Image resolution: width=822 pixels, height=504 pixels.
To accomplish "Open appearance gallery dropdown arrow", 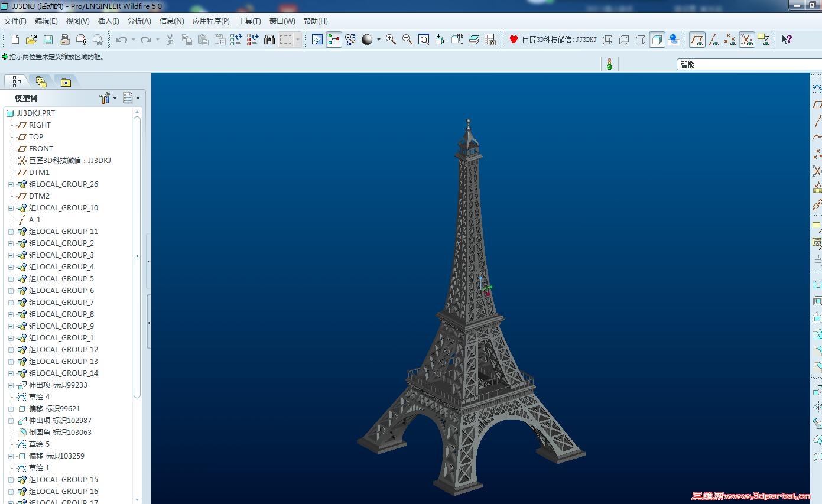I will (x=379, y=40).
